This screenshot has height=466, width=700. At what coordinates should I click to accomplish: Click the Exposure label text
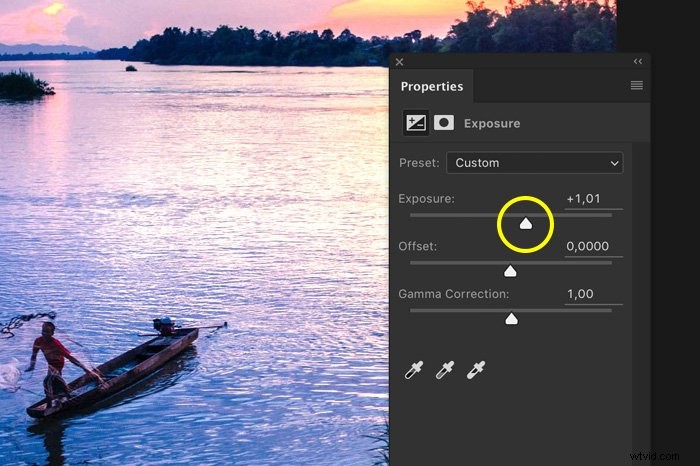pos(426,199)
